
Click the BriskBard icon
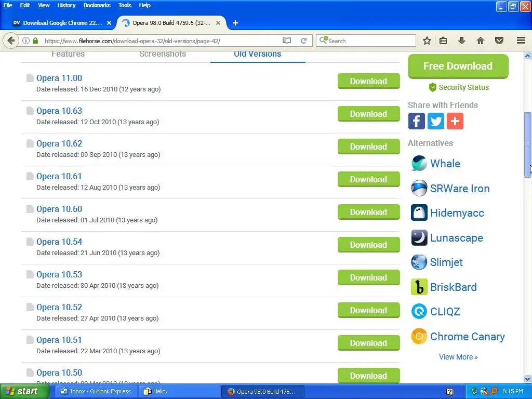tap(419, 287)
